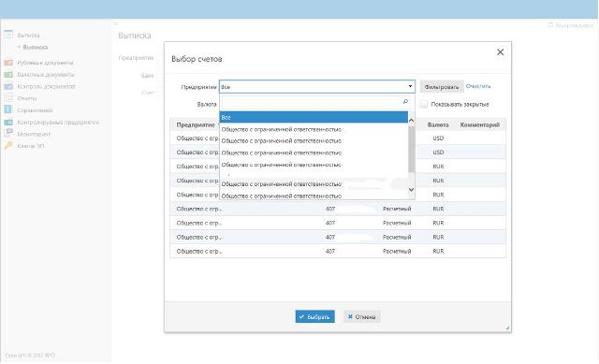Sort by the Валюта column header
Viewport: 599px width, 364px height.
[438, 124]
